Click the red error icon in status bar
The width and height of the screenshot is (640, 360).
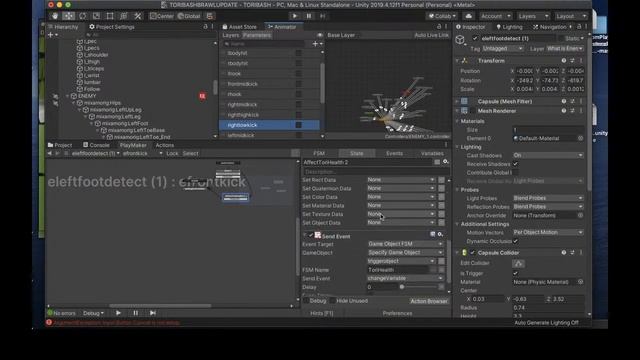[49, 322]
